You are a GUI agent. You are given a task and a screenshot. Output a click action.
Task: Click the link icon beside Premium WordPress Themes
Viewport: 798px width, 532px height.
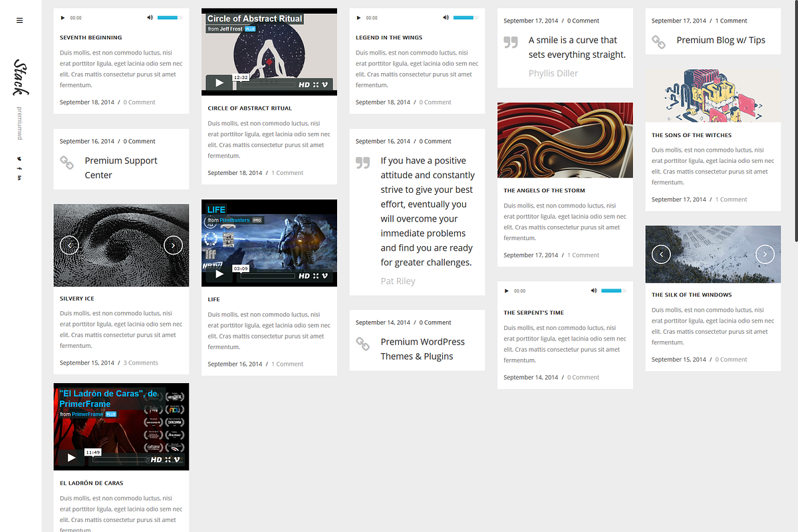(362, 344)
